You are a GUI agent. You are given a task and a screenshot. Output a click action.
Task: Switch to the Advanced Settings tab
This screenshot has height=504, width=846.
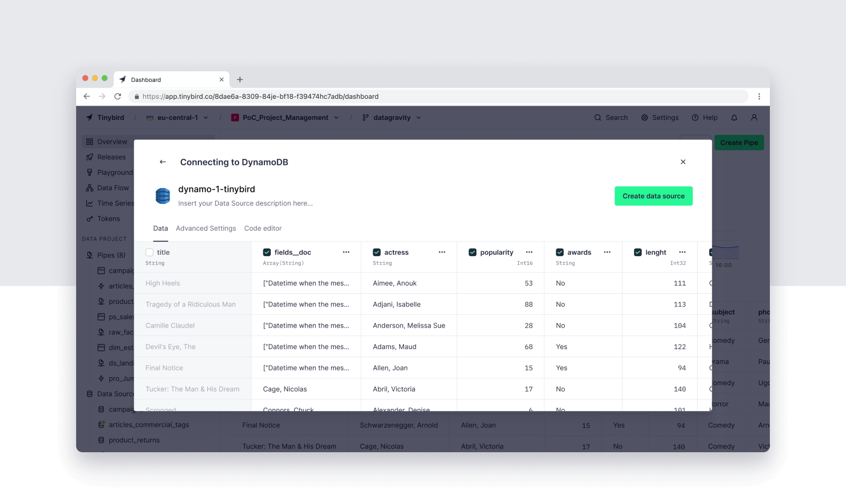(206, 229)
